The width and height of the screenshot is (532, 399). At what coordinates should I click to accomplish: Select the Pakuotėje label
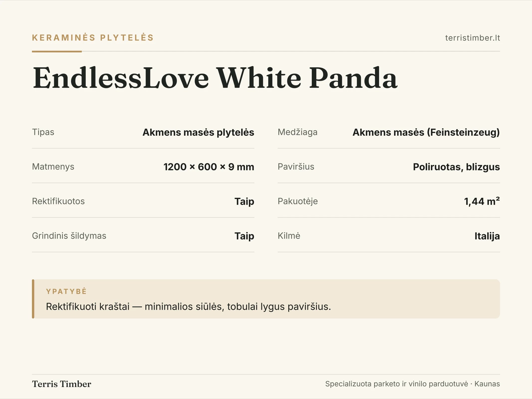pyautogui.click(x=298, y=201)
